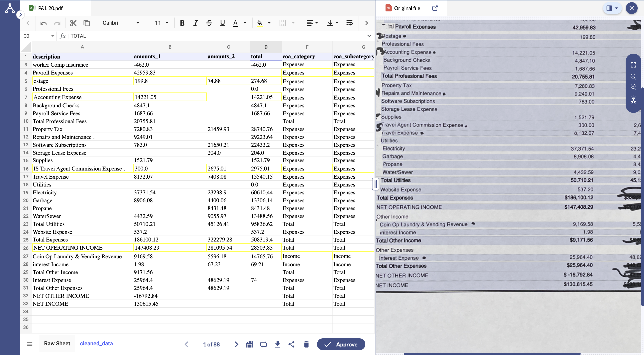Click the download icon in bottom bar
Image resolution: width=644 pixels, height=355 pixels.
278,344
